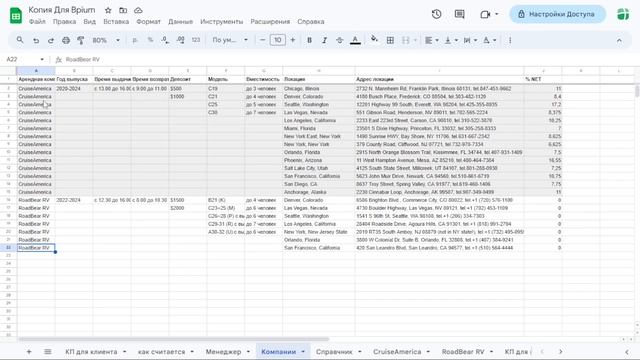The width and height of the screenshot is (640, 360).
Task: Open the Google Sheets home icon
Action: point(16,16)
